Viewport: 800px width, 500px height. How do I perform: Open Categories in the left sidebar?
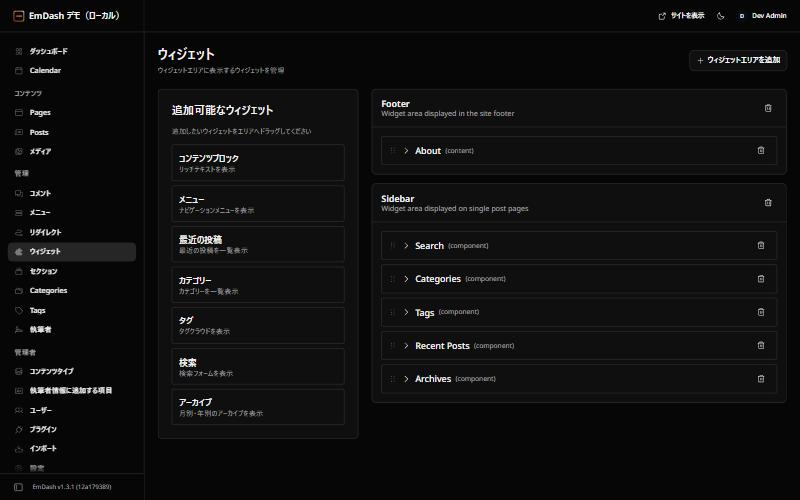point(72,291)
